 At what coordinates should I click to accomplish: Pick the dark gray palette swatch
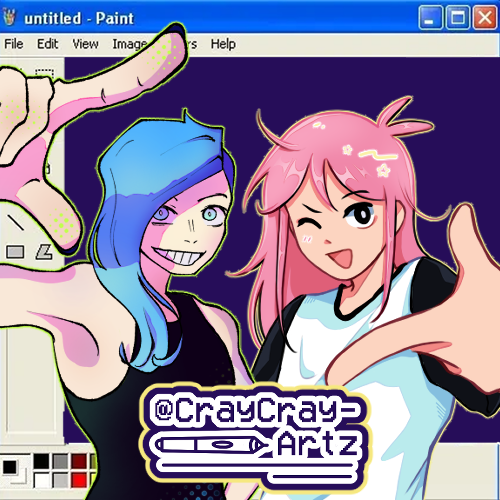[60, 462]
